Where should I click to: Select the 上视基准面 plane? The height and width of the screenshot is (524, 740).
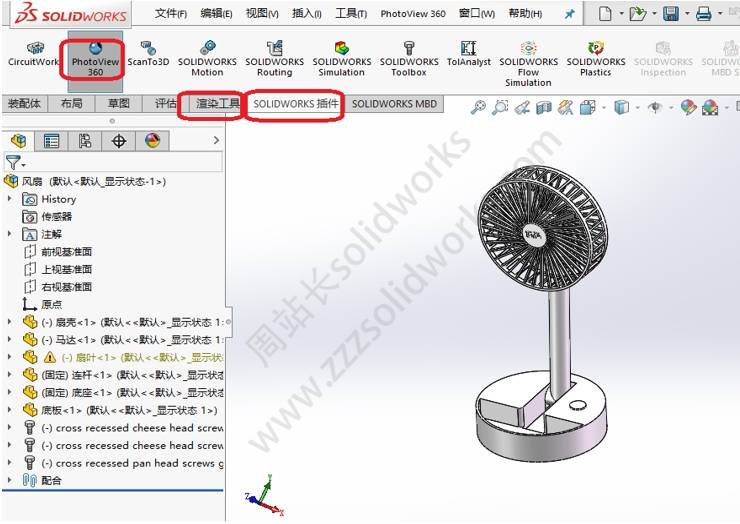click(58, 270)
